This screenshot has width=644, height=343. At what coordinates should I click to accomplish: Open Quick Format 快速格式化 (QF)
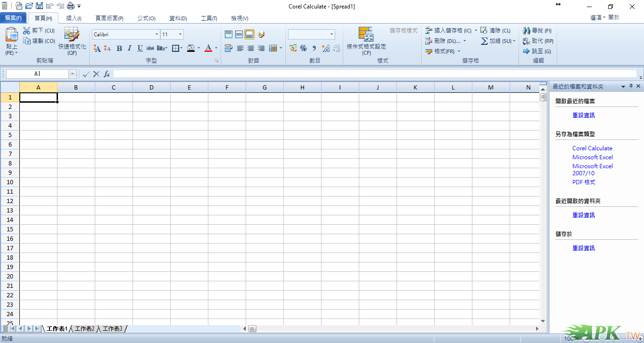[x=72, y=41]
